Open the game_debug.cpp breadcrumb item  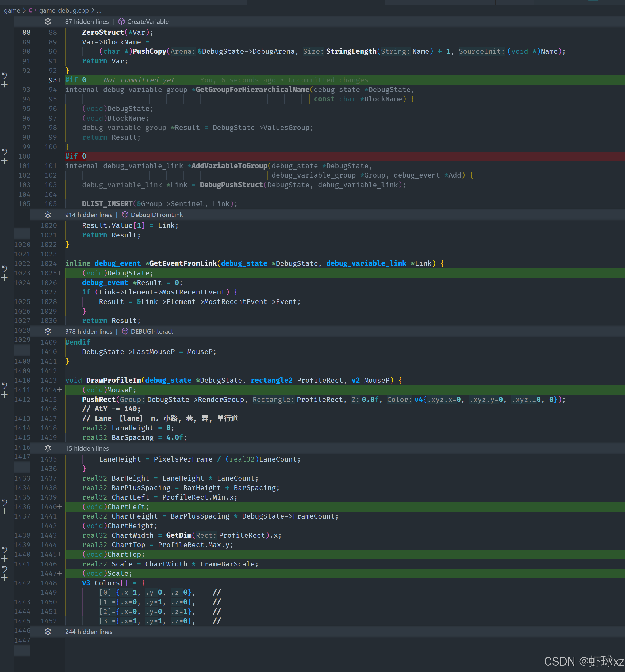(x=64, y=10)
